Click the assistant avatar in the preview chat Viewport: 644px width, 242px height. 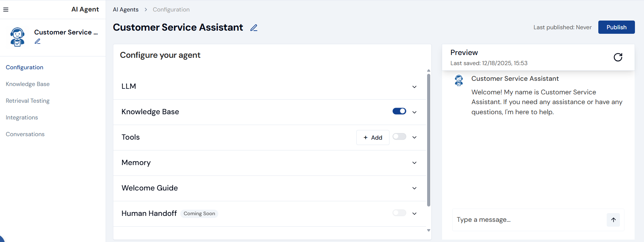[459, 80]
